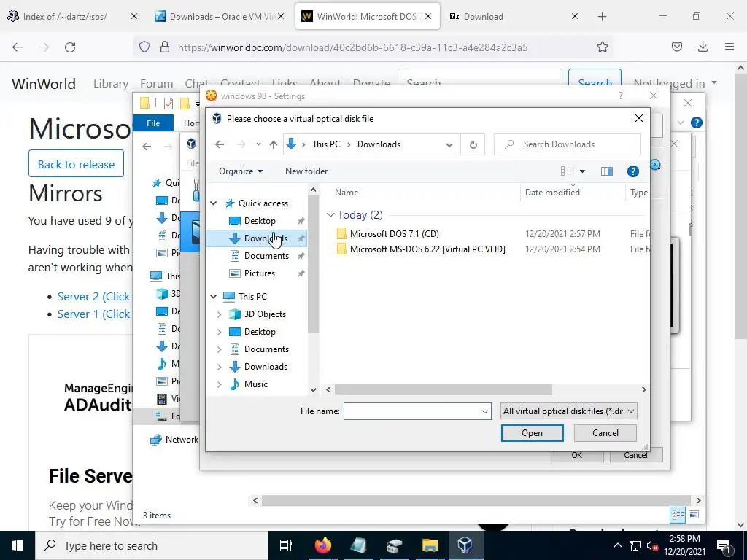747x560 pixels.
Task: Click the Back to release button
Action: [76, 164]
